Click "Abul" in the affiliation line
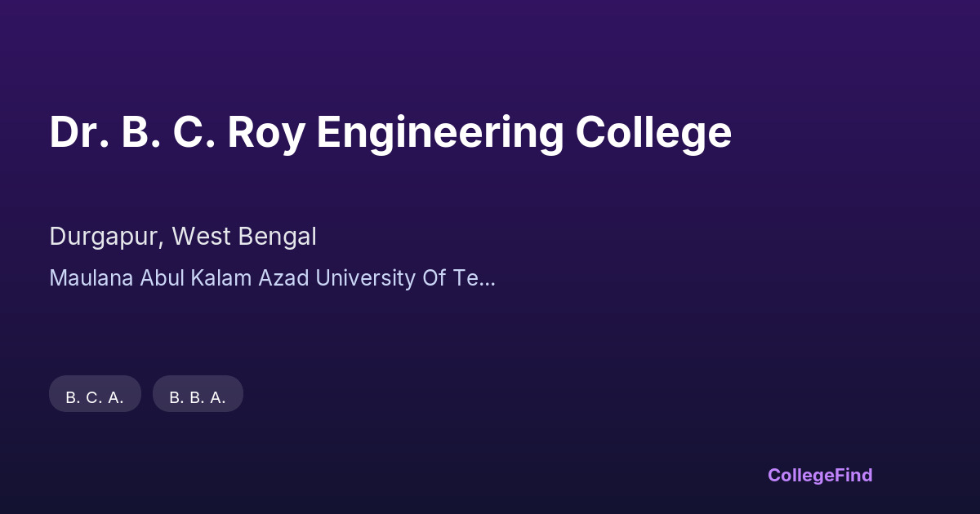The width and height of the screenshot is (980, 514). (163, 278)
